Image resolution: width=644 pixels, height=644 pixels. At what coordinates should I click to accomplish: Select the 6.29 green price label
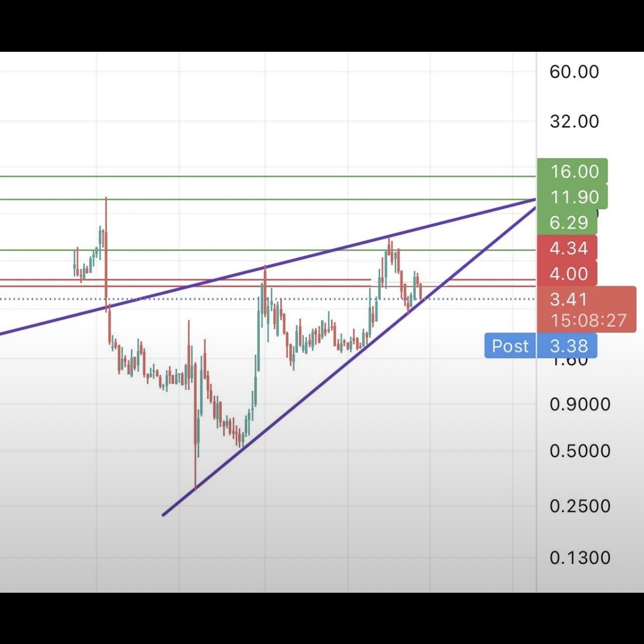tap(567, 222)
